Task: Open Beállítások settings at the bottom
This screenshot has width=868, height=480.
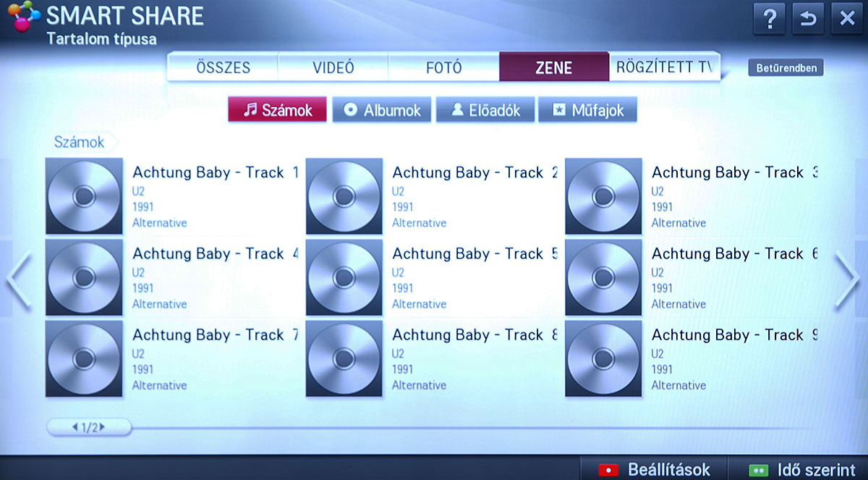Action: pyautogui.click(x=655, y=469)
